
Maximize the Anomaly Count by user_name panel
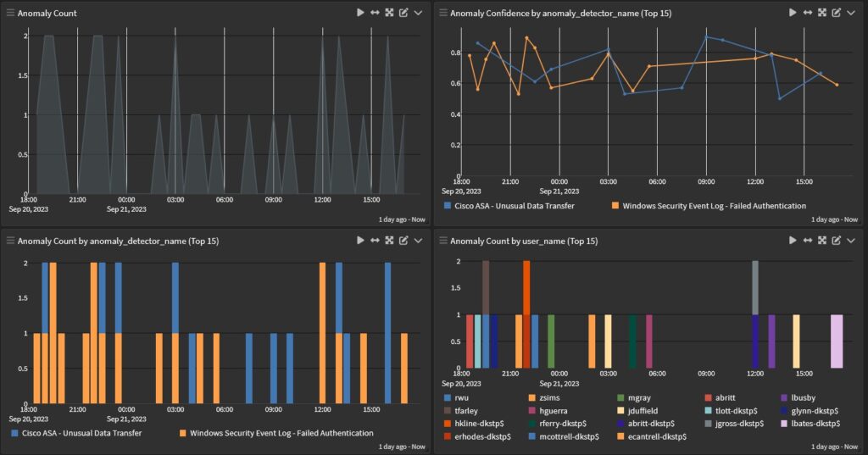(x=821, y=241)
